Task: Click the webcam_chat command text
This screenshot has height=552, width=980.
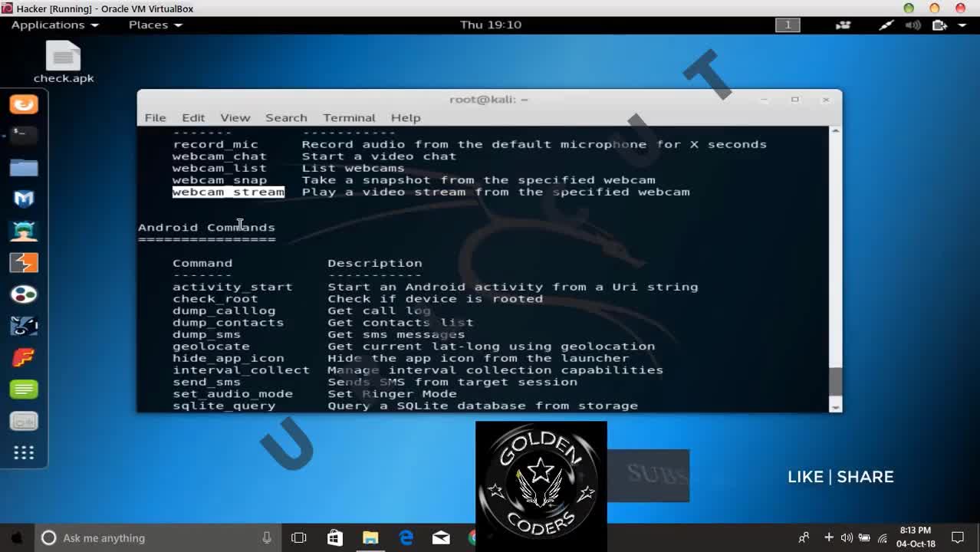Action: click(219, 156)
